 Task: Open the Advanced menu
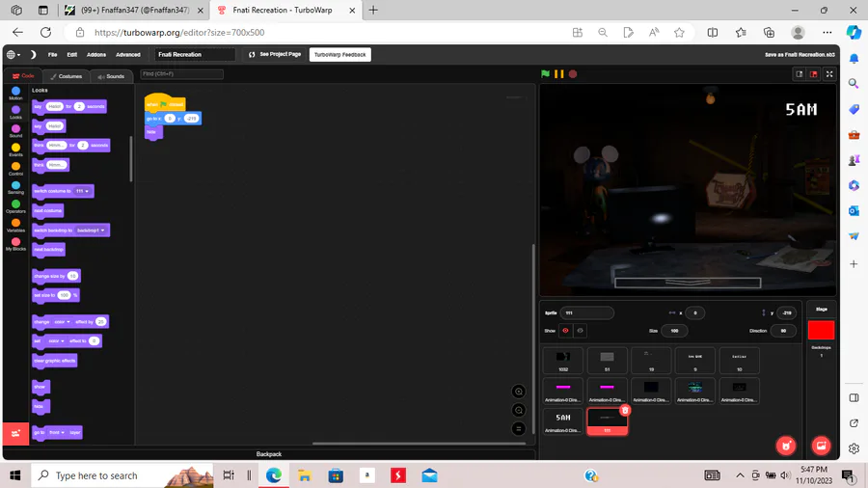128,54
